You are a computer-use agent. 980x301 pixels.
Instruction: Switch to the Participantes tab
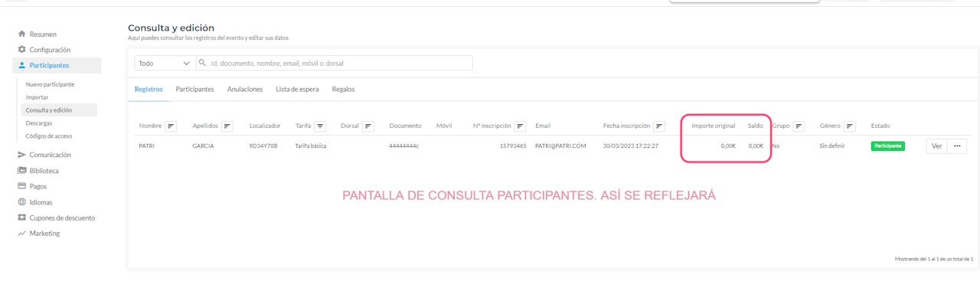[194, 90]
